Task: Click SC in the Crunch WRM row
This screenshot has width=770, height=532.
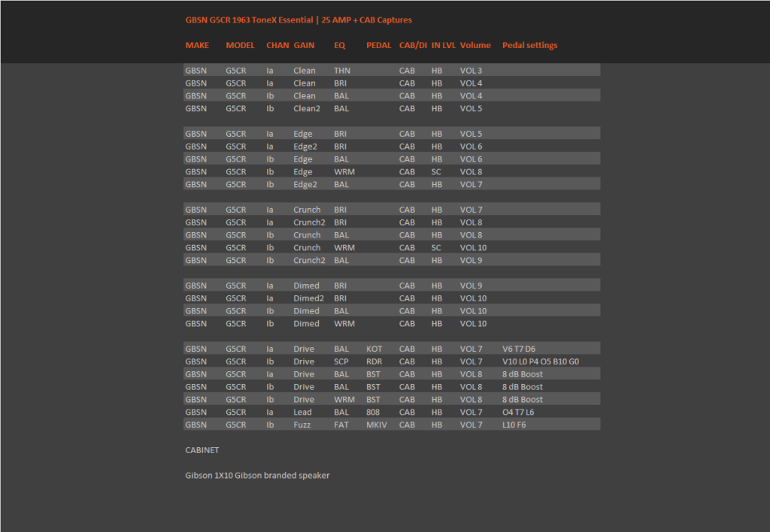Action: (x=436, y=248)
